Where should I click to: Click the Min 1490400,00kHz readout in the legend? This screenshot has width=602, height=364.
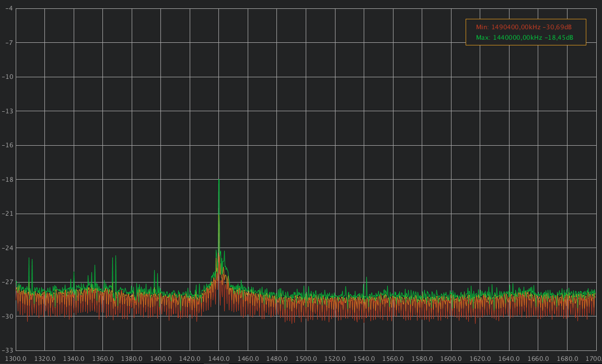(524, 27)
